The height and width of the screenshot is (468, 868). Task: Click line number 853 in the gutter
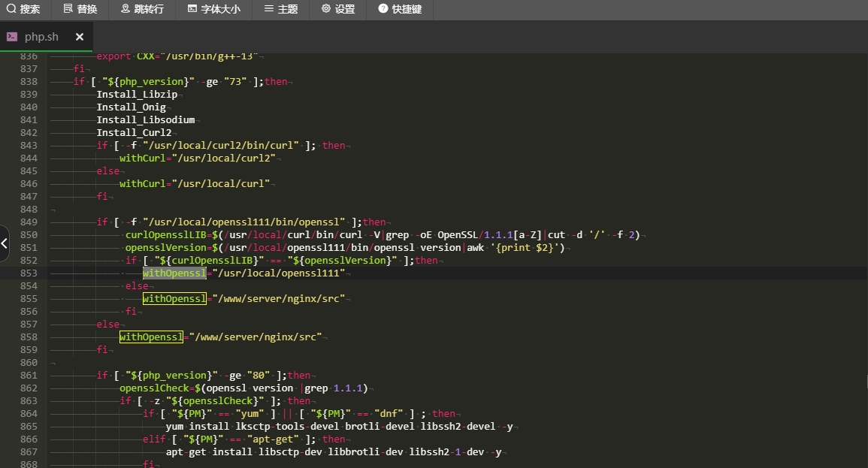[x=29, y=273]
